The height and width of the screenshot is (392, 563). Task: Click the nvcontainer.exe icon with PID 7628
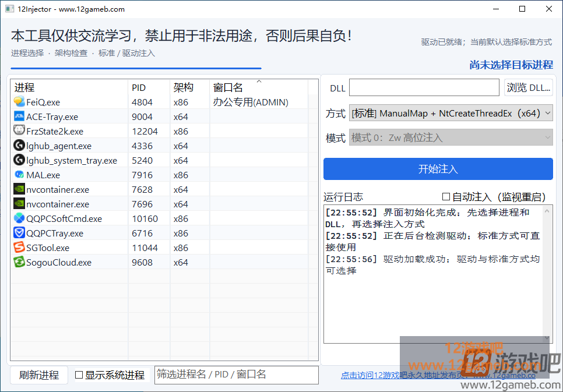(19, 189)
